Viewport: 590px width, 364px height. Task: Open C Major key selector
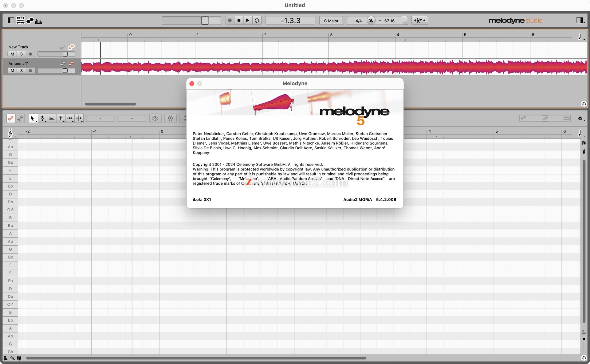tap(331, 21)
